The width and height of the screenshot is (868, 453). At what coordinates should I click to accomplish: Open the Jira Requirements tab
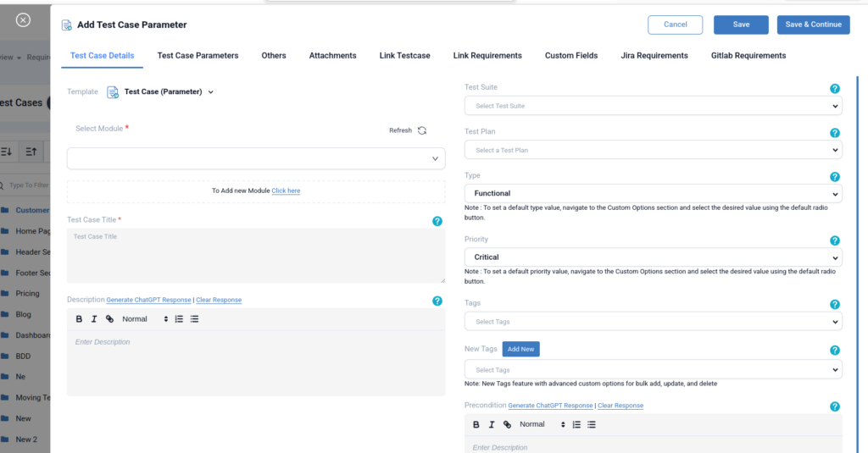(x=654, y=56)
